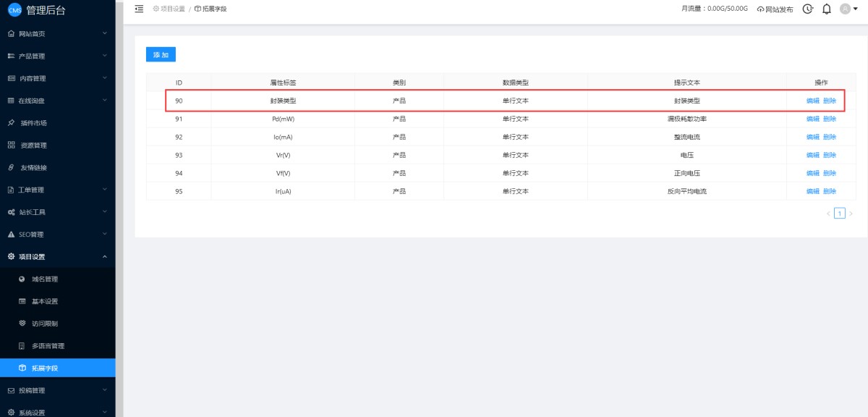Image resolution: width=868 pixels, height=417 pixels.
Task: Edit the Io(mA) row
Action: click(x=813, y=137)
